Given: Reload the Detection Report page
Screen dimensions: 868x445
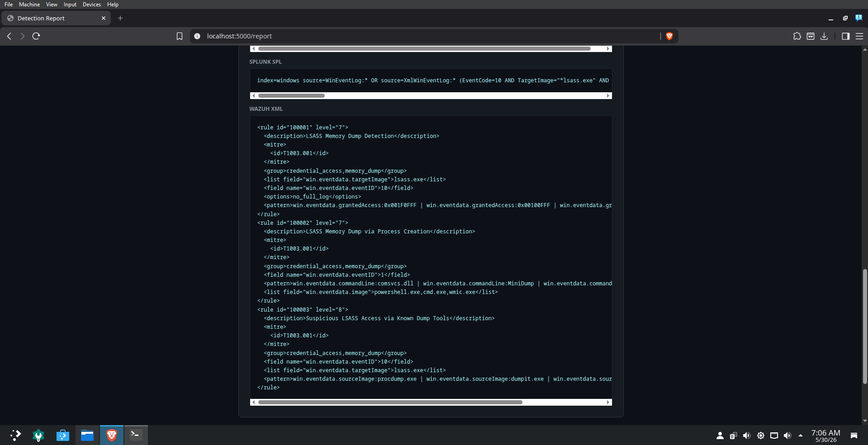Looking at the screenshot, I should coord(36,36).
